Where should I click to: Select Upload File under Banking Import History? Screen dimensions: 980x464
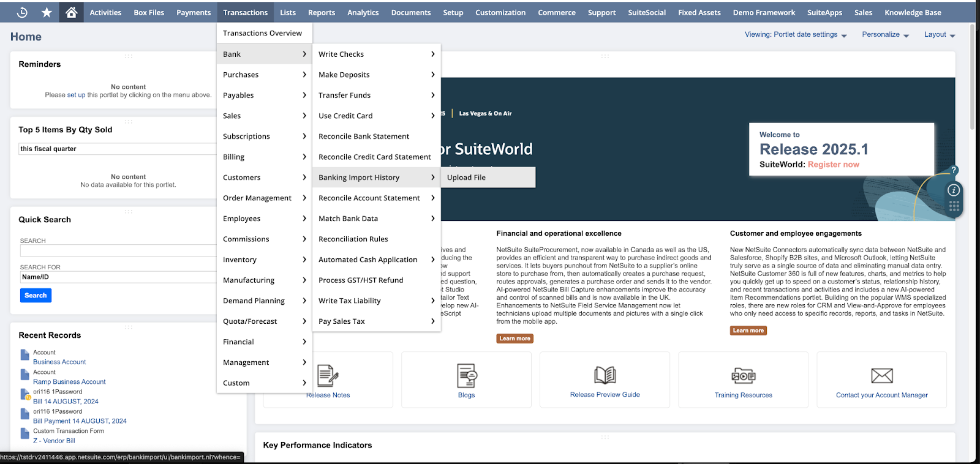488,178
